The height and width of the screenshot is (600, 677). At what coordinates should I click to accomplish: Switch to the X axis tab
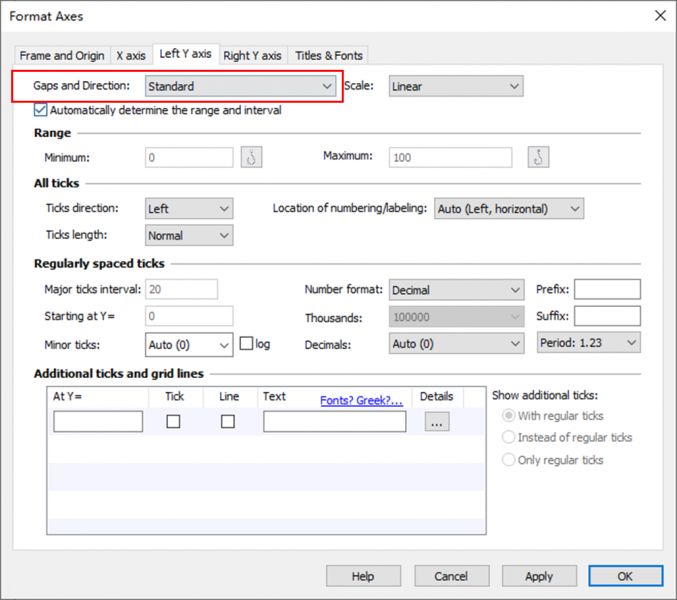(x=130, y=55)
